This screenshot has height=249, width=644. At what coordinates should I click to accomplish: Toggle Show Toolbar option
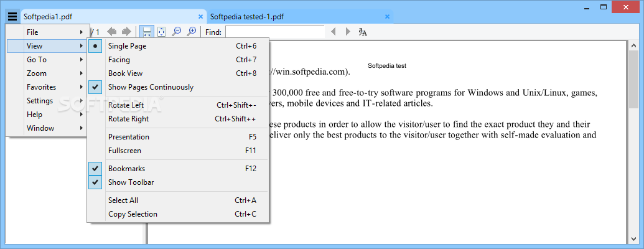click(178, 182)
